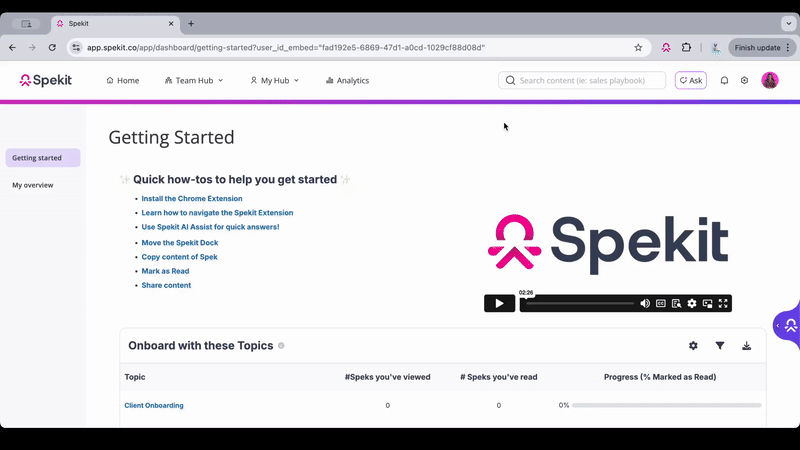
Task: Expand the My Hub dropdown menu
Action: coord(274,81)
